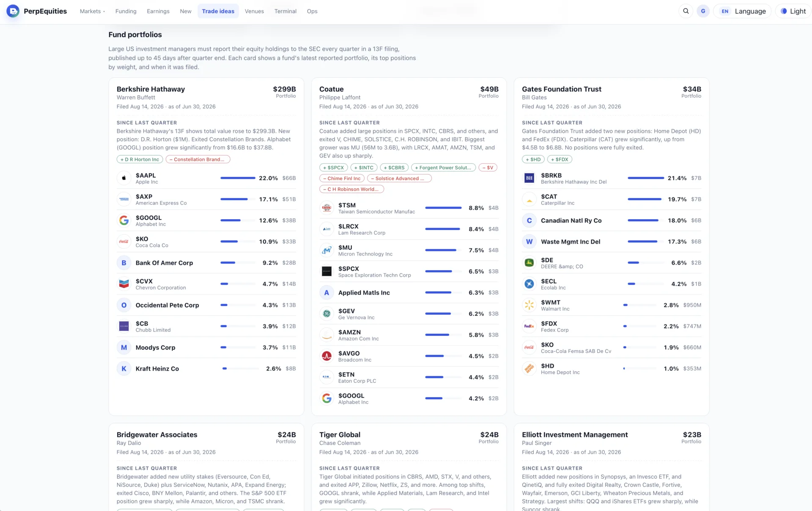The image size is (812, 511).
Task: Select the '+ $INTC' chip in Coatue
Action: coord(364,168)
